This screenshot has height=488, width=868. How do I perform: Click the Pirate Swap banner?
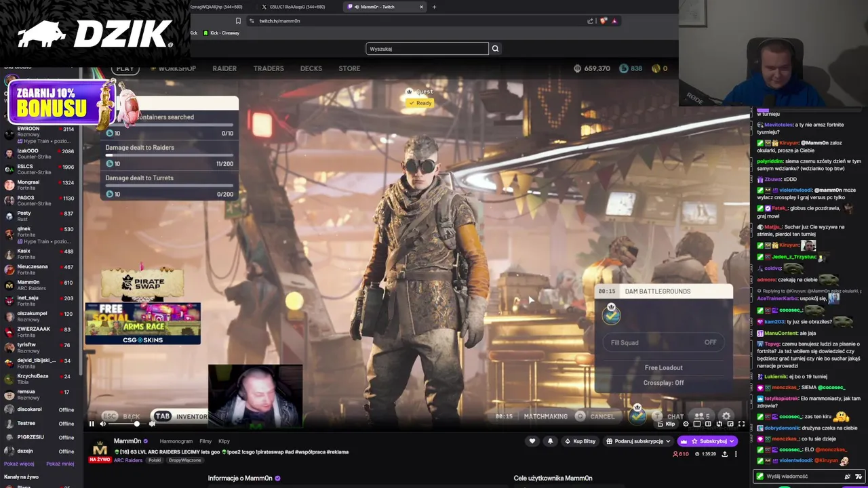coord(142,283)
